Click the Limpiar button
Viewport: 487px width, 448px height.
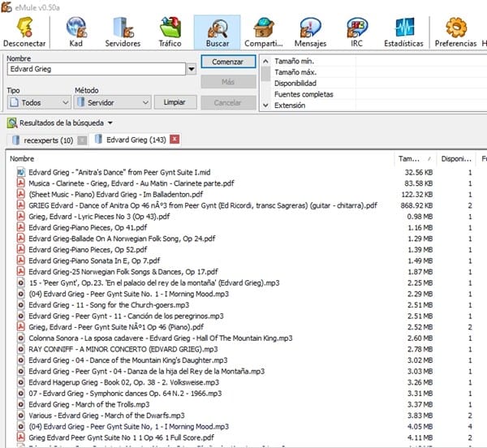pos(175,102)
